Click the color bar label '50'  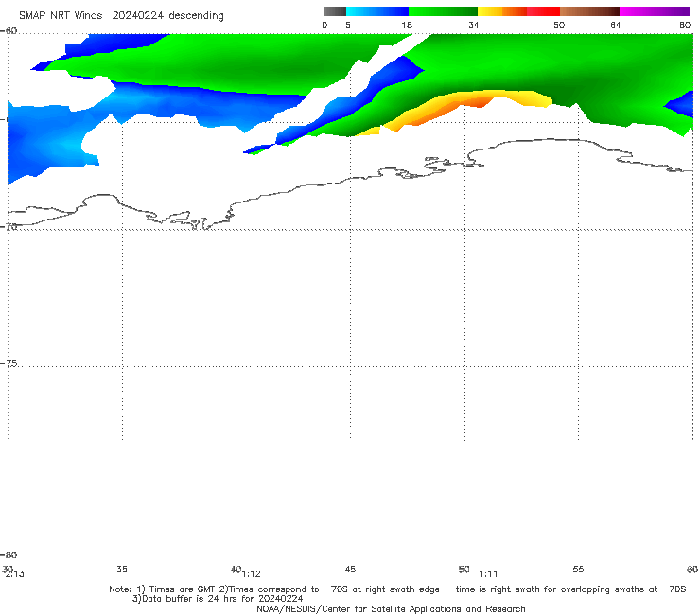coord(559,25)
